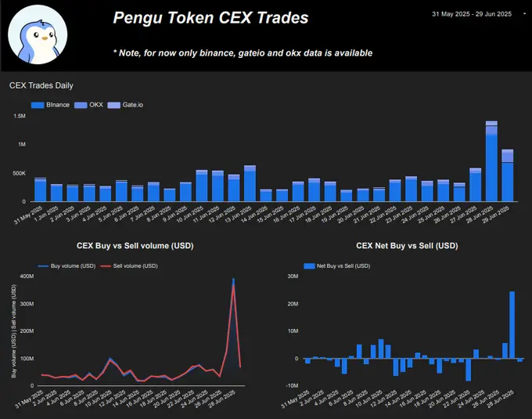
Task: Click the Binance legend color swatch
Action: pos(37,105)
